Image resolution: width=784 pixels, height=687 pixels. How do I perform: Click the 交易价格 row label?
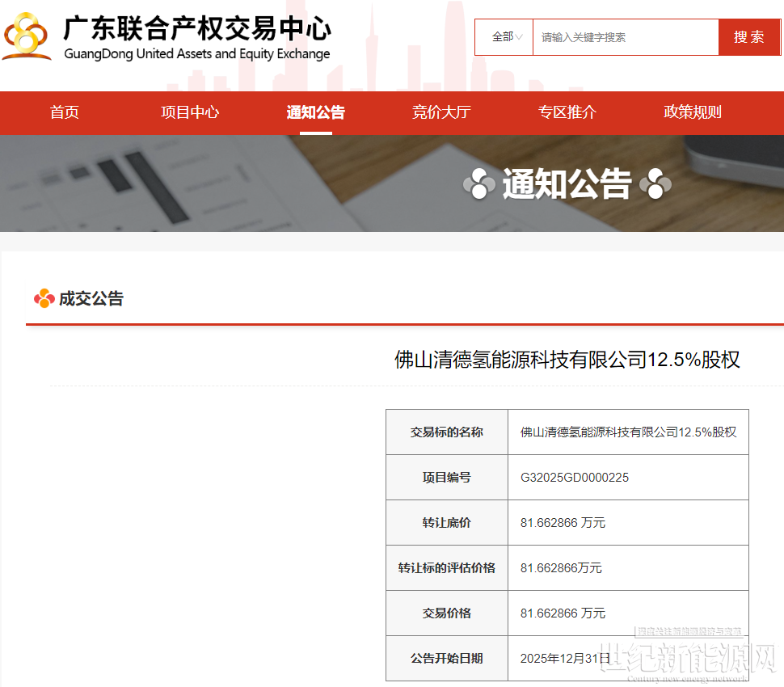point(446,613)
